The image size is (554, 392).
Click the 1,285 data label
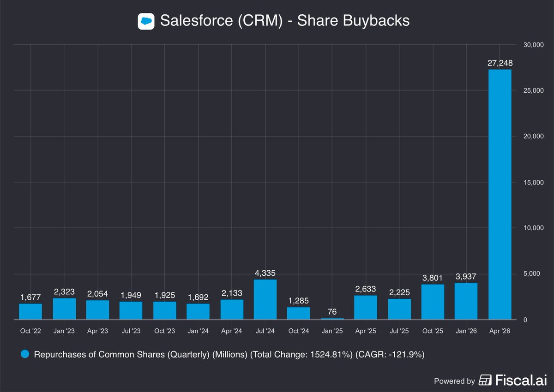tap(299, 301)
